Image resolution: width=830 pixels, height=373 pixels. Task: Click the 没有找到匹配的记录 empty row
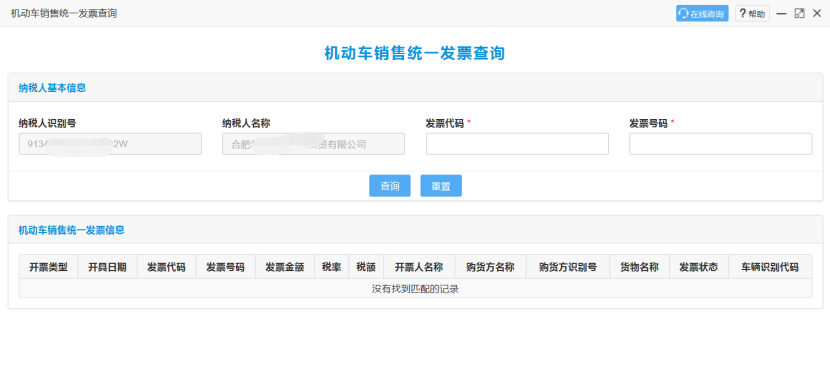pyautogui.click(x=416, y=288)
